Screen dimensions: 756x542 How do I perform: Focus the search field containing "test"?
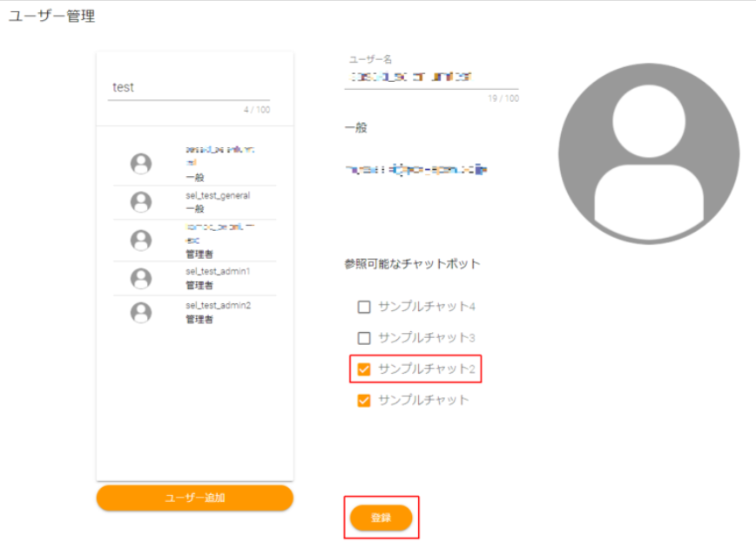[188, 88]
